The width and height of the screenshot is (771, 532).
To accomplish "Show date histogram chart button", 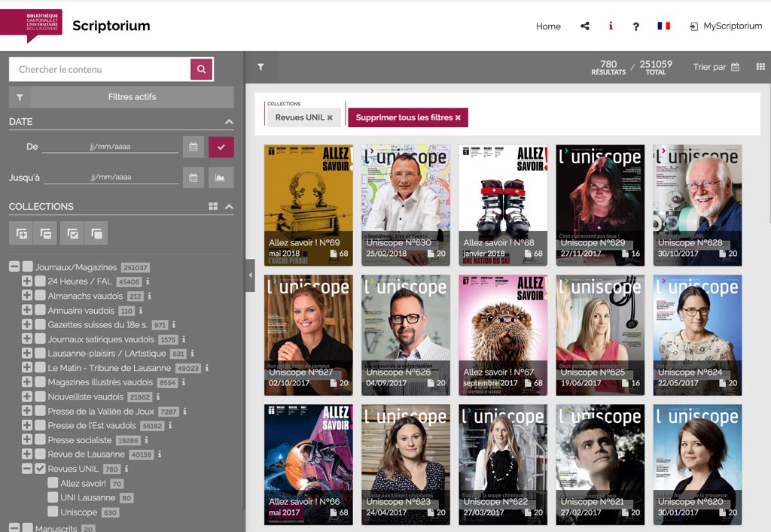I will pyautogui.click(x=221, y=178).
